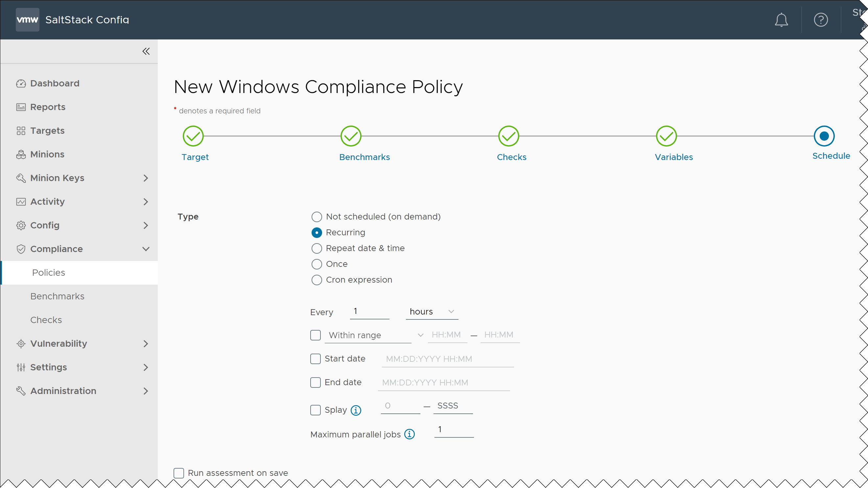Open the hours unit dropdown
This screenshot has width=868, height=488.
432,312
